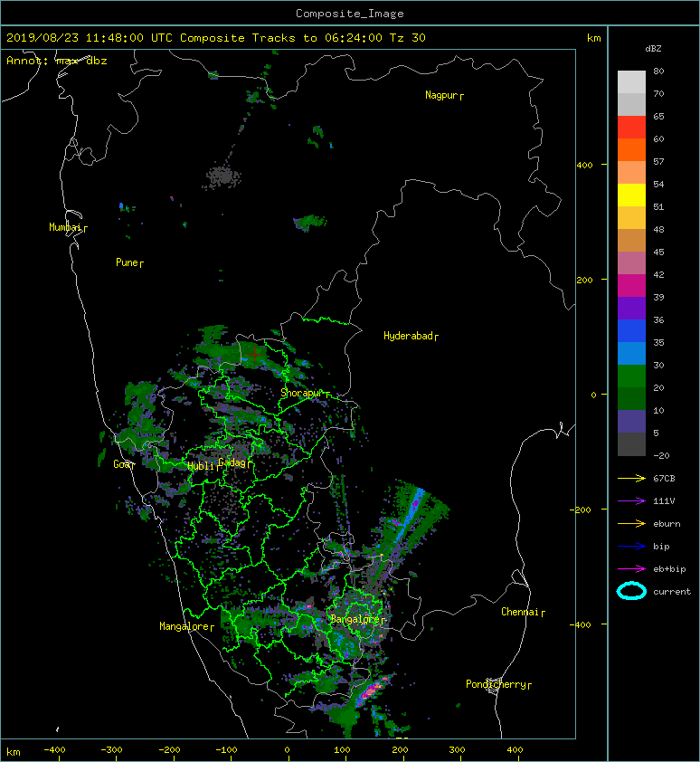Viewport: 700px width, 762px height.
Task: Pick the dusty pink 42–45 dBZ swatch
Action: click(x=631, y=263)
